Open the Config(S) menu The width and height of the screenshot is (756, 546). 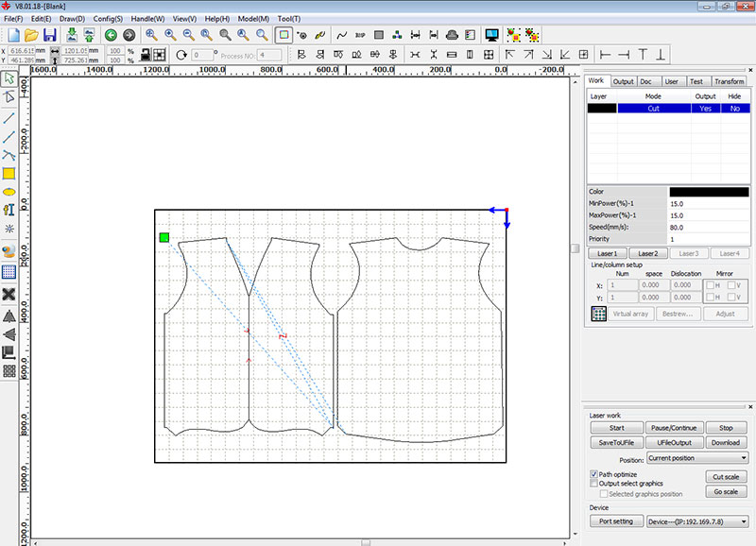pyautogui.click(x=108, y=19)
